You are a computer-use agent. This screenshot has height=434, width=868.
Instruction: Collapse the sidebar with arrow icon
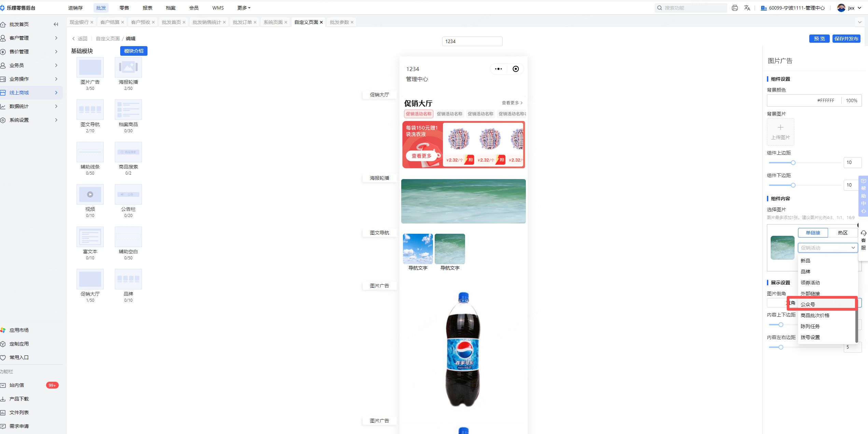click(x=56, y=24)
